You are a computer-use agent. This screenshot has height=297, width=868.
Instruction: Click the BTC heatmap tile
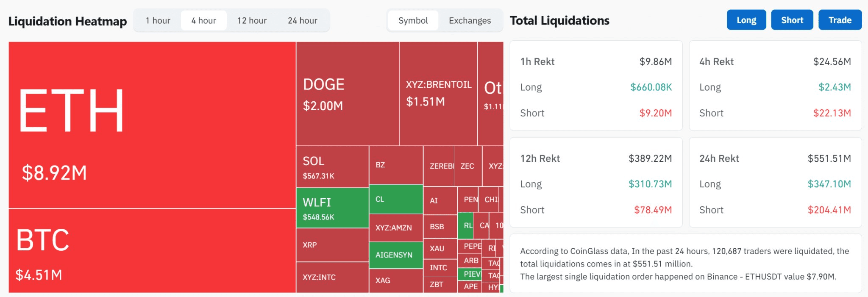coord(152,250)
